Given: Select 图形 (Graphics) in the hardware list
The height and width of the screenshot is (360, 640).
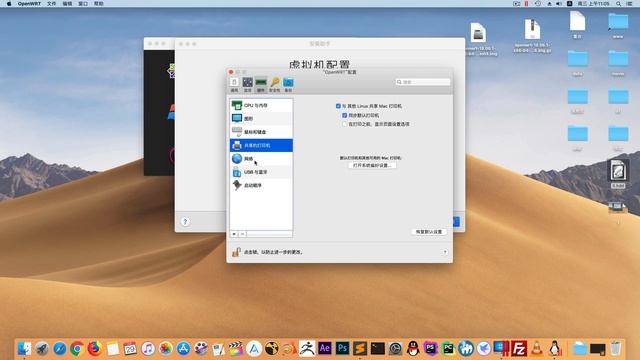Looking at the screenshot, I should (261, 118).
